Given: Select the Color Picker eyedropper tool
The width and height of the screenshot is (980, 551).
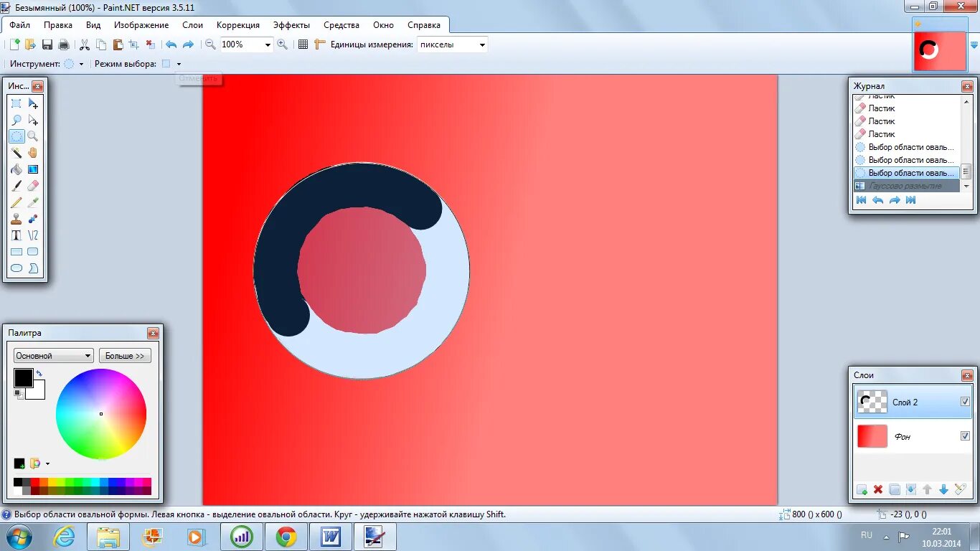Looking at the screenshot, I should [x=33, y=202].
